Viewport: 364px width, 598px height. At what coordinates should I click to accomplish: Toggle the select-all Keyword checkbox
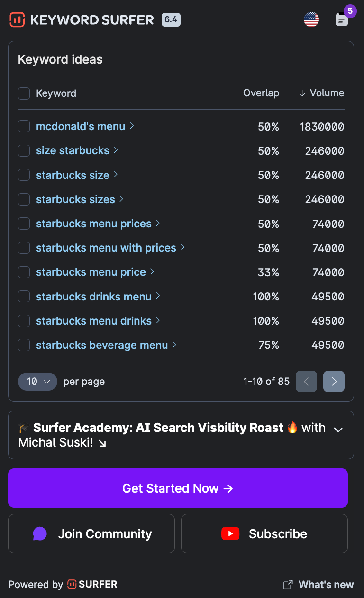pos(24,93)
